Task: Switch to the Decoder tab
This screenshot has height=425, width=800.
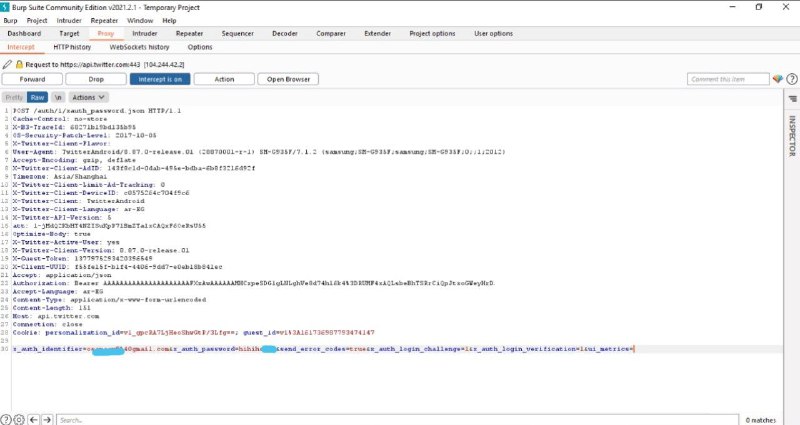Action: point(285,33)
